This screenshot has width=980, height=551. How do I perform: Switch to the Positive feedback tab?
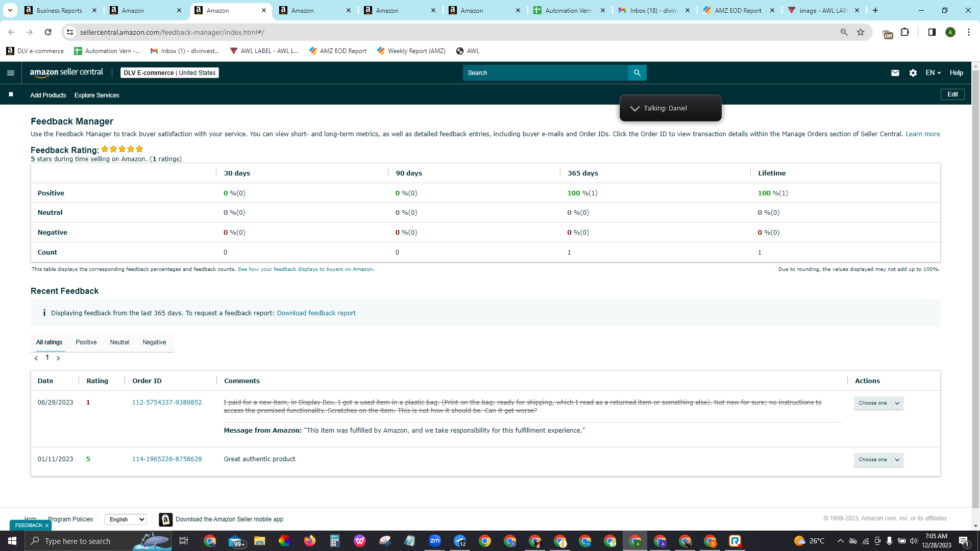coord(86,342)
